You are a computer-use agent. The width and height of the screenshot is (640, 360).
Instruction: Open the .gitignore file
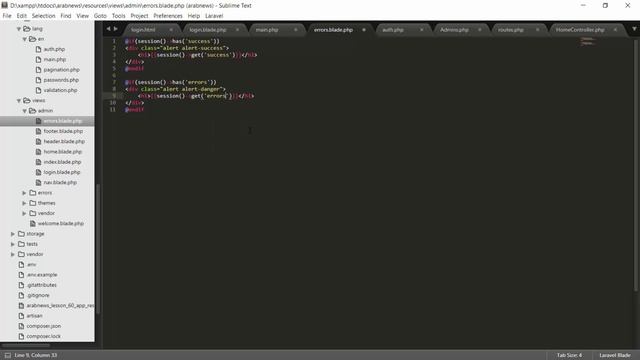[38, 295]
